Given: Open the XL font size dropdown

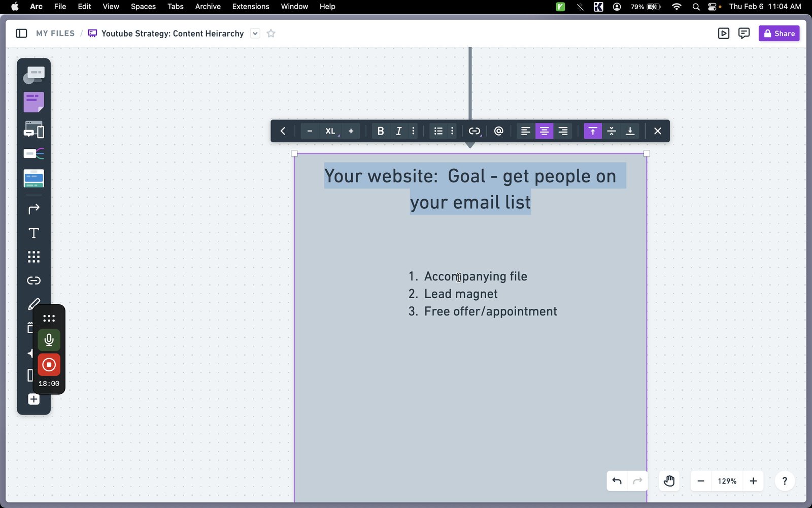Looking at the screenshot, I should tap(330, 131).
